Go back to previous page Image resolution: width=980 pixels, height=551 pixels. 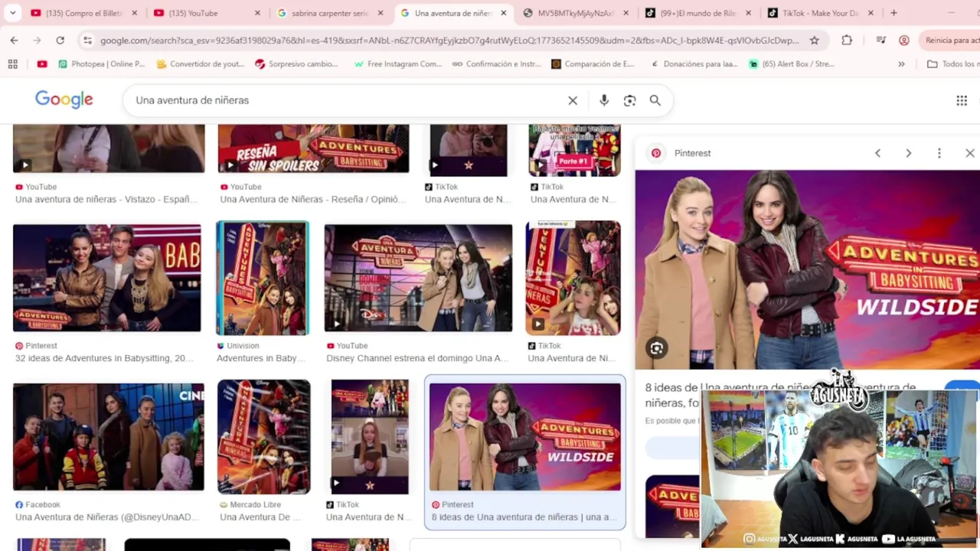tap(15, 40)
